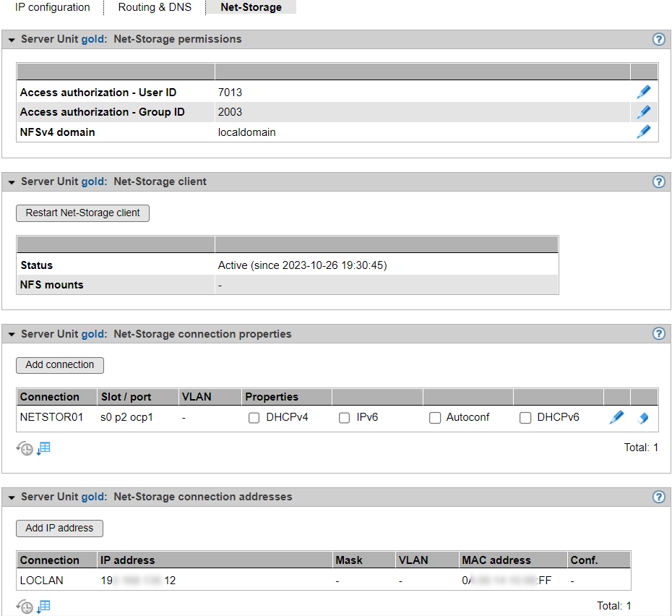Click Restart Net-Storage client button
672x616 pixels.
point(82,213)
